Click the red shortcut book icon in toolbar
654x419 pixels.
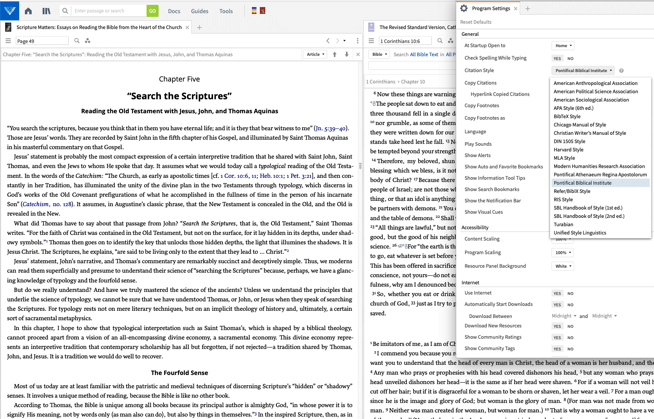coord(262,11)
